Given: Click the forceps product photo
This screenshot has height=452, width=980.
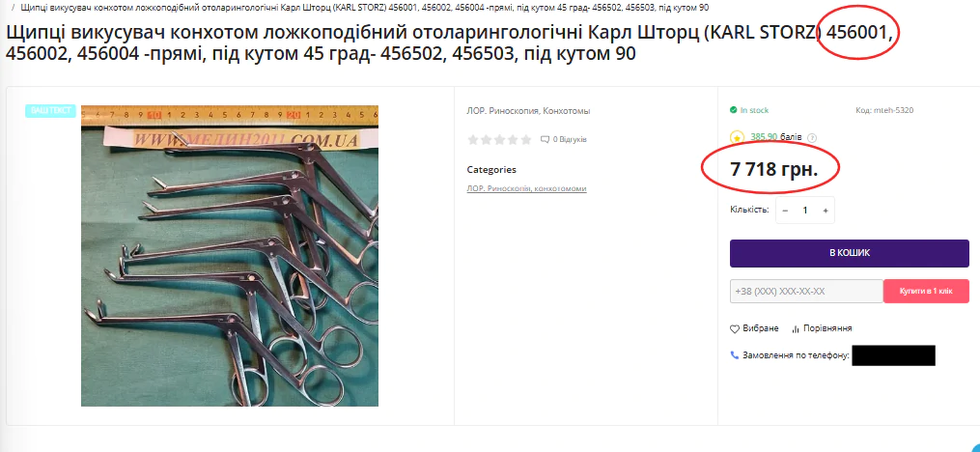Looking at the screenshot, I should pyautogui.click(x=230, y=256).
